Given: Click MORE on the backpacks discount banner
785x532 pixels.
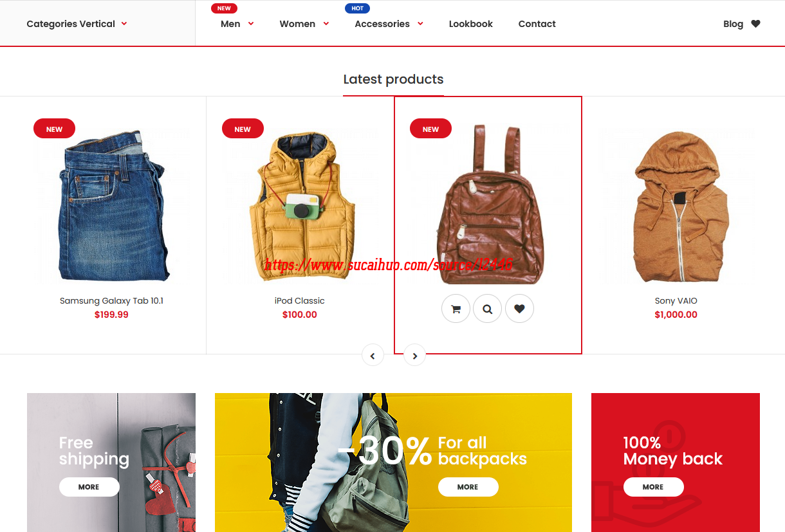Looking at the screenshot, I should pos(468,487).
